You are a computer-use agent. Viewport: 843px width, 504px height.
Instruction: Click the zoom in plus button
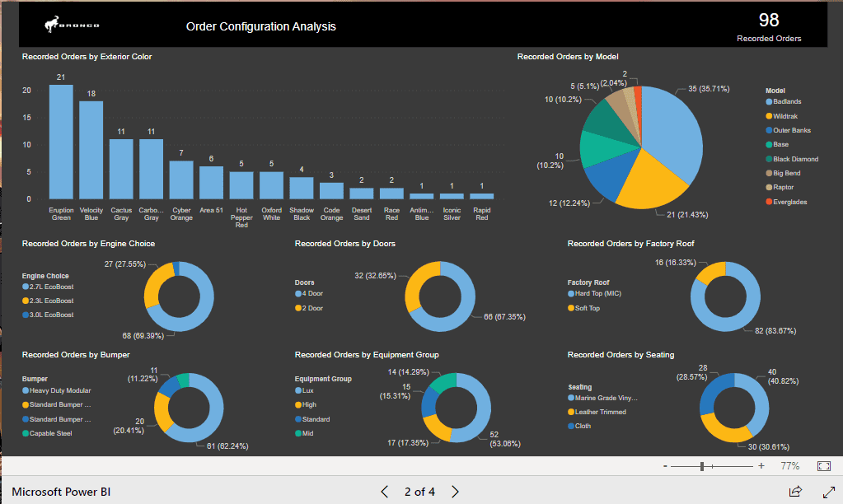(761, 466)
